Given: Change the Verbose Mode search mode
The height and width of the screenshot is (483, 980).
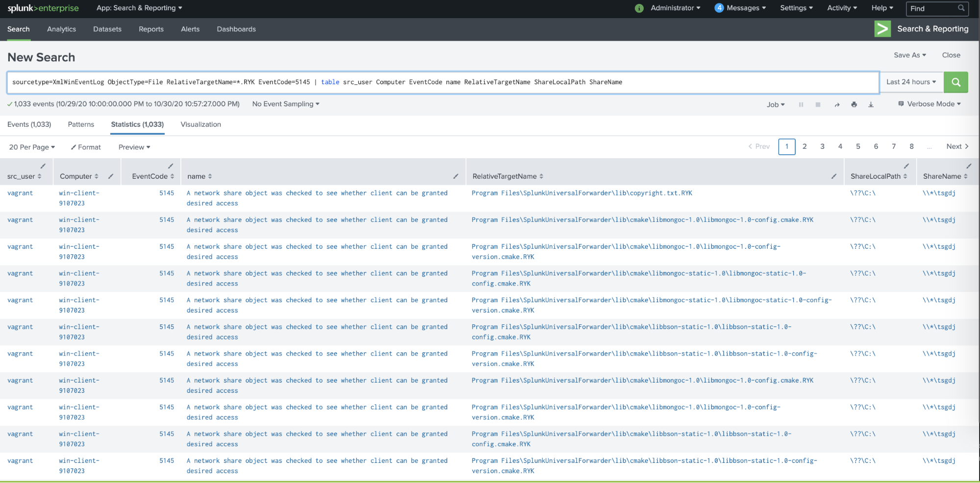Looking at the screenshot, I should click(930, 104).
